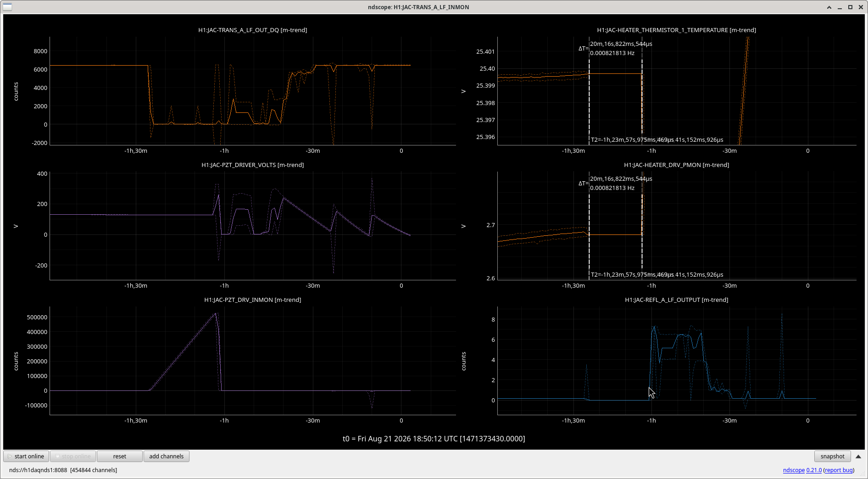Viewport: 868px width, 479px height.
Task: Click the H1:JAC-TRANS_A_LF_OUT_DQ plot title
Action: [253, 30]
